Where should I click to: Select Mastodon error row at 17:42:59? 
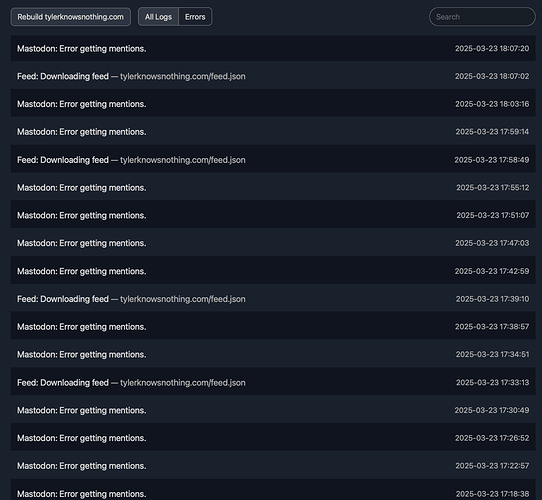point(273,271)
